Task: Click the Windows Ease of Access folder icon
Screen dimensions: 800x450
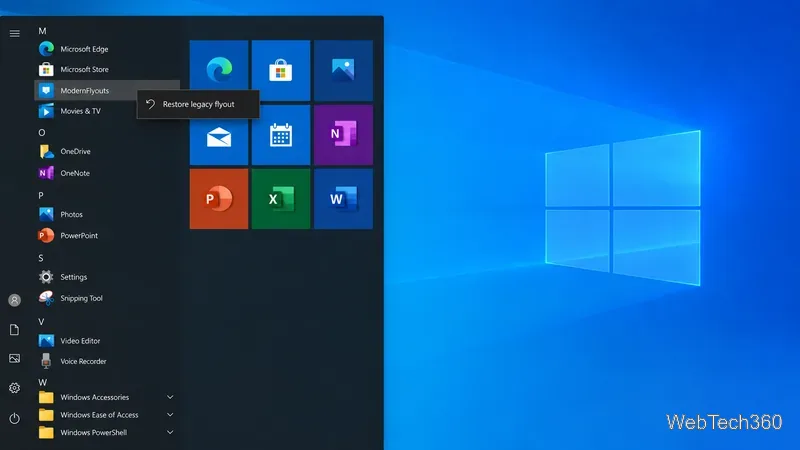Action: tap(46, 415)
